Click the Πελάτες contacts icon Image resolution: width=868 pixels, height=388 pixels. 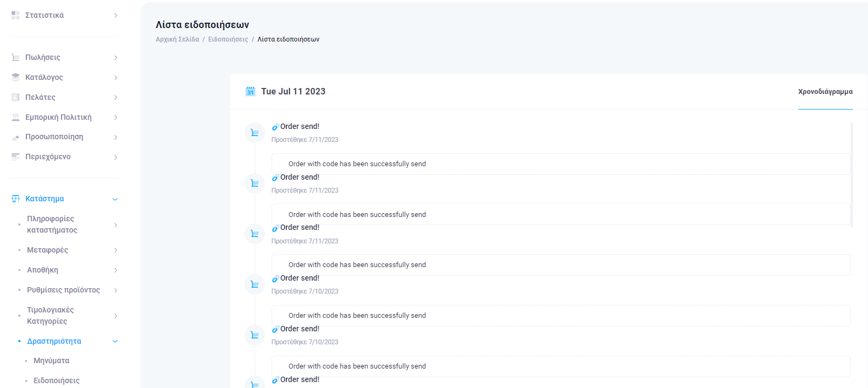tap(16, 97)
